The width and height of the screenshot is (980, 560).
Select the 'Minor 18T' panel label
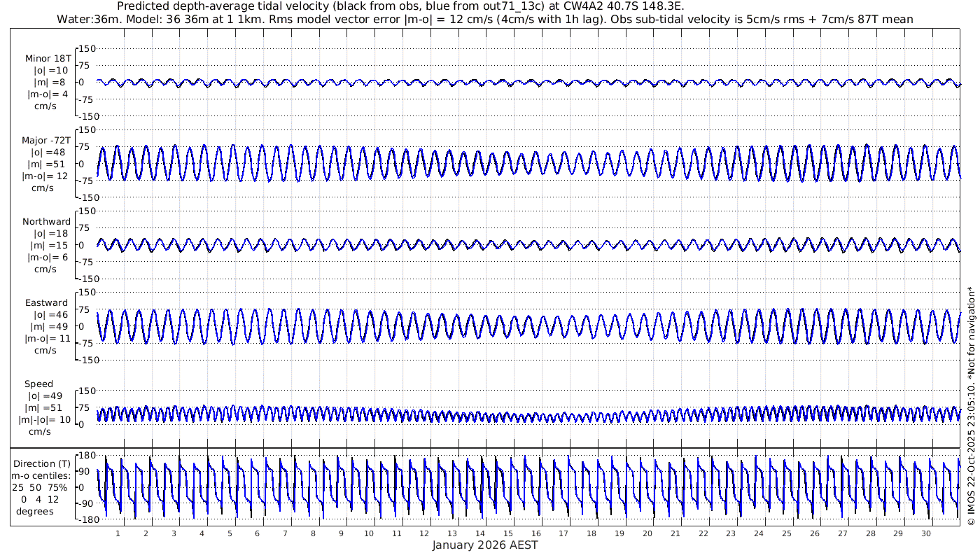click(48, 59)
